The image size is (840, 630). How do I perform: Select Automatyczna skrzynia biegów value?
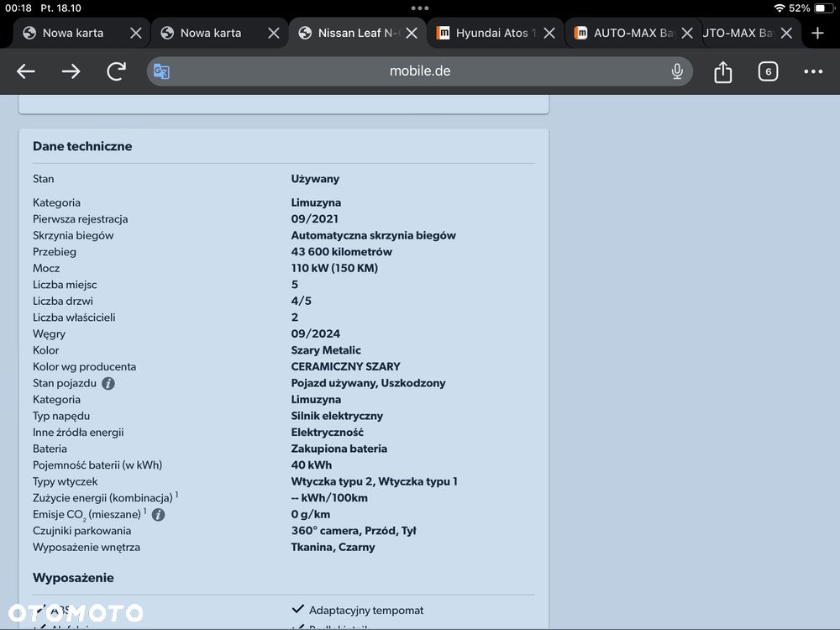374,235
